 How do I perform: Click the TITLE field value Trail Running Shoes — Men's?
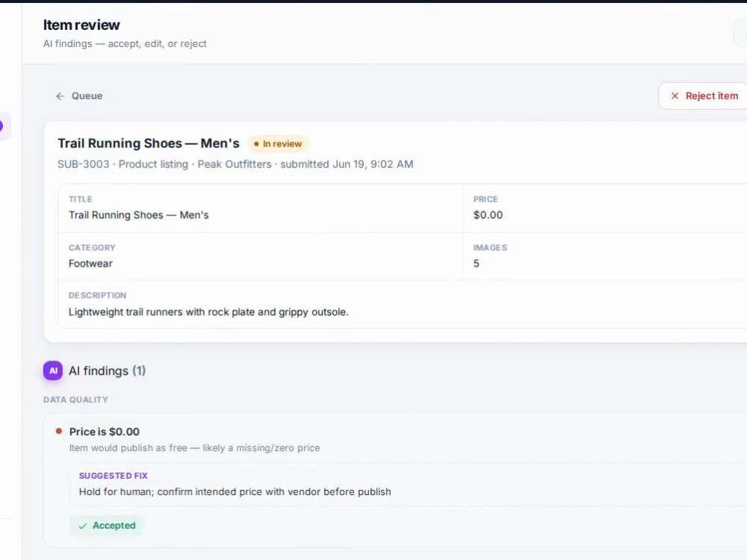pyautogui.click(x=139, y=215)
